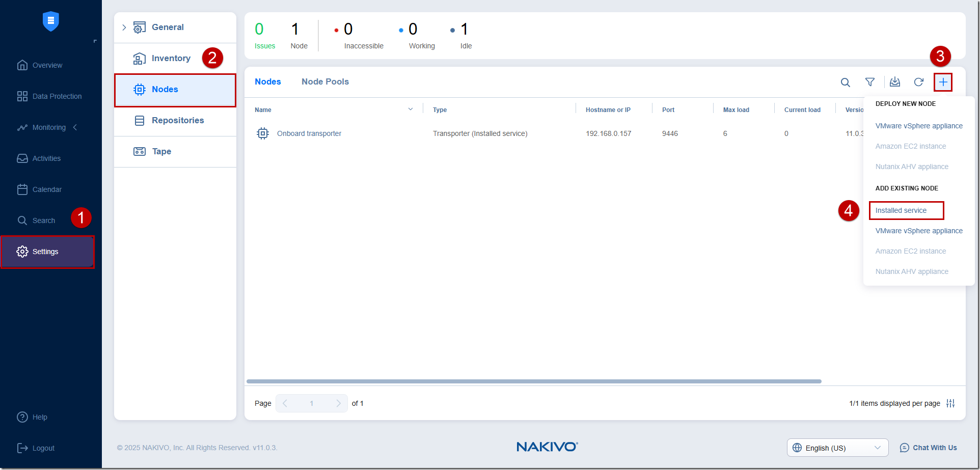The width and height of the screenshot is (980, 470).
Task: Expand Monitoring submenu chevron
Action: pyautogui.click(x=75, y=127)
